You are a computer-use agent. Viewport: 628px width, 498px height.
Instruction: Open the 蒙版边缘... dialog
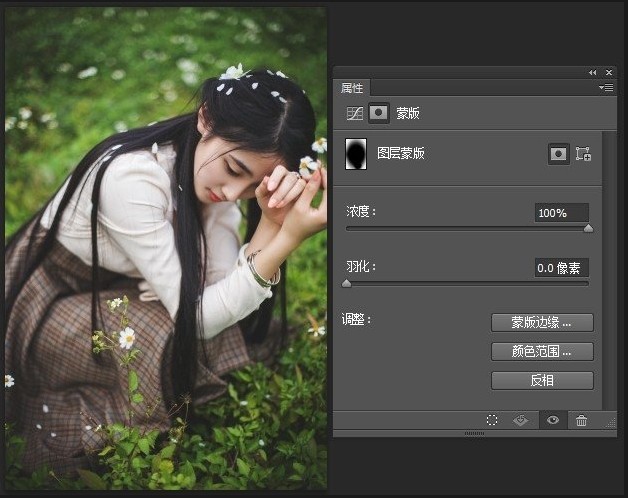tap(542, 323)
